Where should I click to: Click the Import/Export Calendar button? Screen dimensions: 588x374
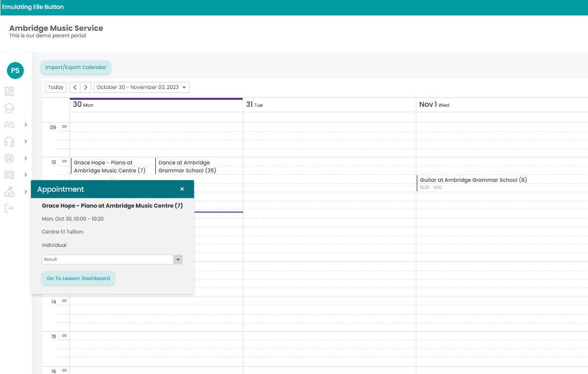click(76, 67)
